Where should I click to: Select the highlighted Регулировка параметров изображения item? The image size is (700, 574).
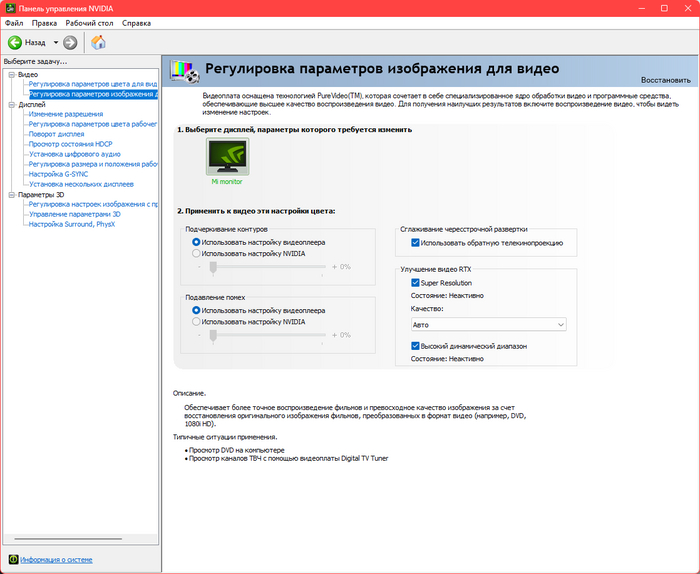[x=93, y=94]
